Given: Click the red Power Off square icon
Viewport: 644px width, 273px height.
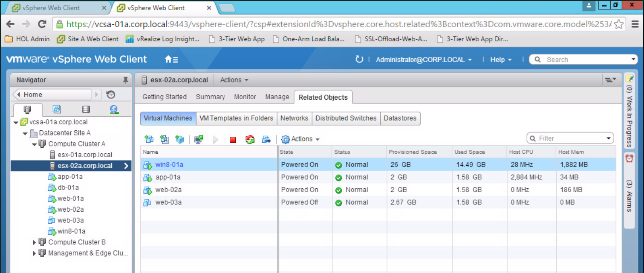Looking at the screenshot, I should pos(233,139).
